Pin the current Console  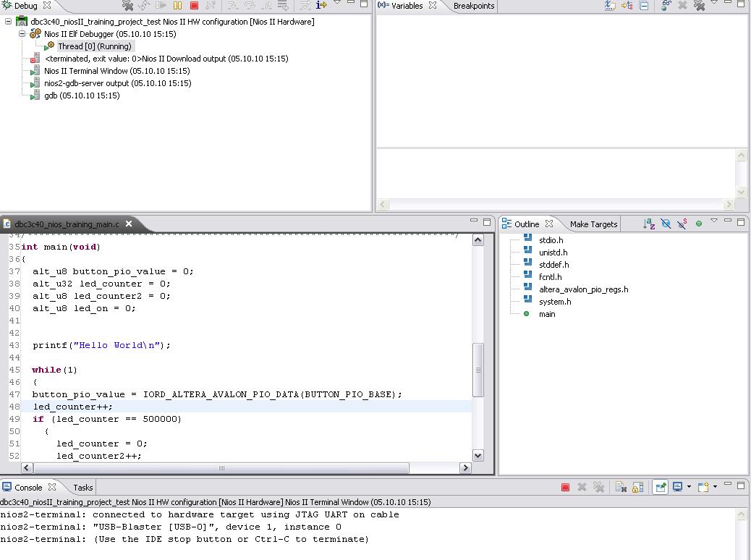pos(660,488)
